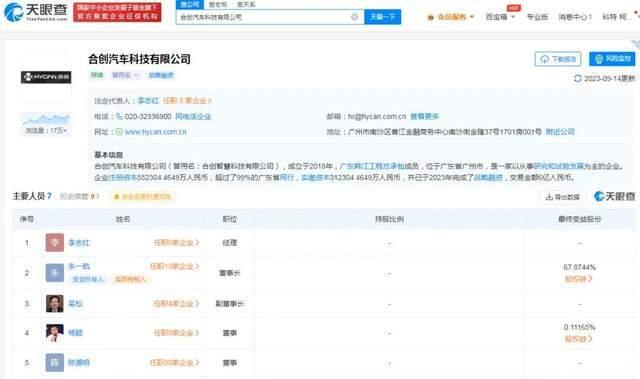The width and height of the screenshot is (640, 379).
Task: Open legal representative 李志红 link in header
Action: pos(148,101)
